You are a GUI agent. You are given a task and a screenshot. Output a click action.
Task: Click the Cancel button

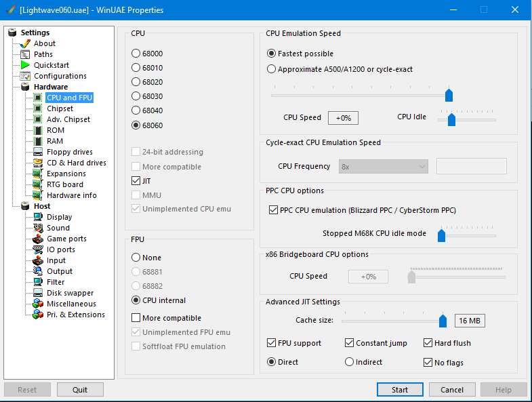click(452, 390)
